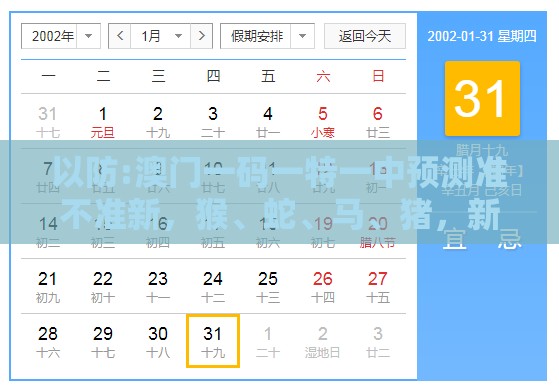
Task: Click the 2002-01-31 星期四 date text
Action: 482,36
